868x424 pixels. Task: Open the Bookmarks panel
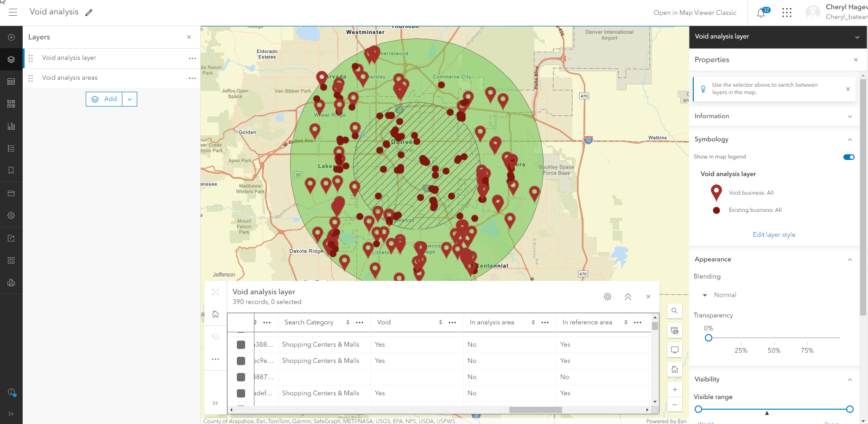(11, 170)
